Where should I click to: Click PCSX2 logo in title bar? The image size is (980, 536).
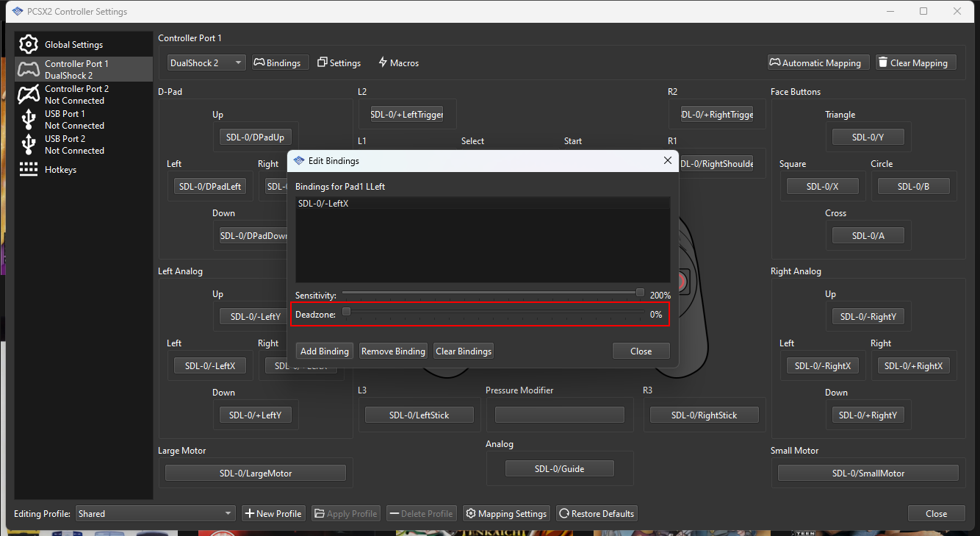coord(18,11)
